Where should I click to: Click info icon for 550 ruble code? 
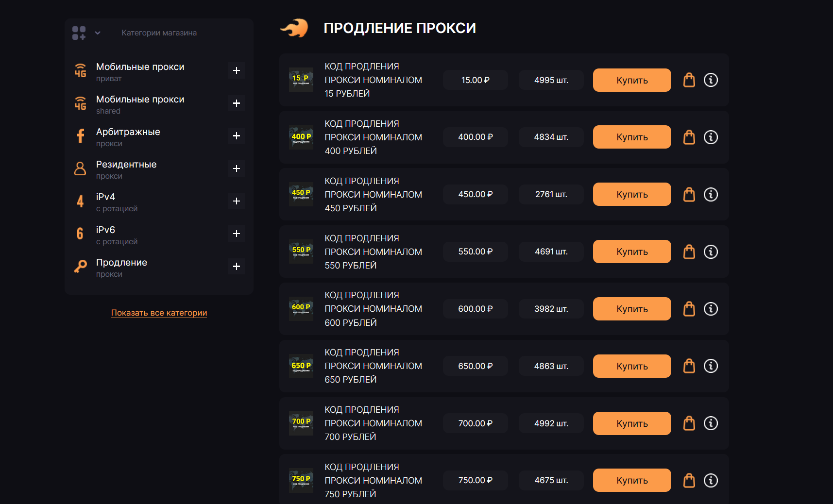click(711, 252)
